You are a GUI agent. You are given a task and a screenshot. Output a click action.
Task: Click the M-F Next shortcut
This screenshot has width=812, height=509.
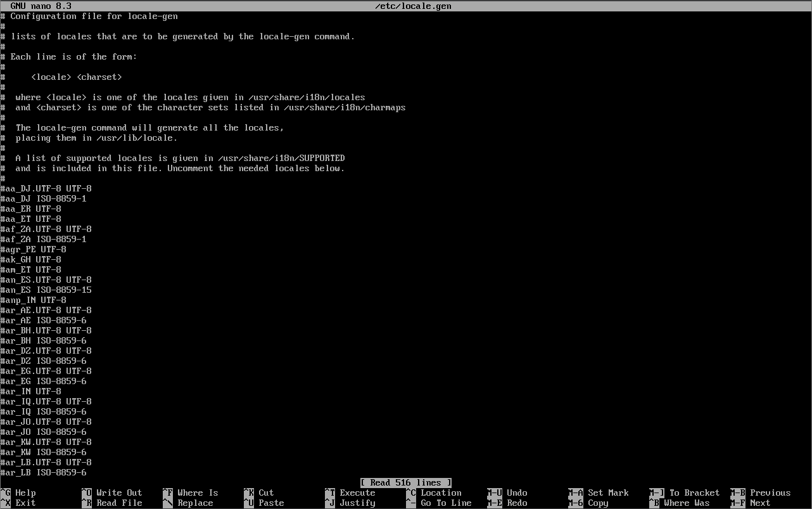coord(750,503)
